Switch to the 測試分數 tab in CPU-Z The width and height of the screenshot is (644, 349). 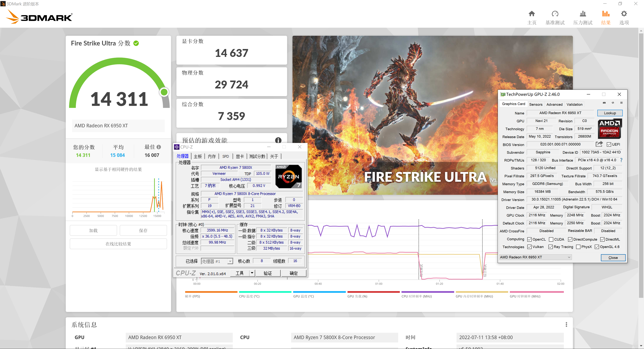257,156
